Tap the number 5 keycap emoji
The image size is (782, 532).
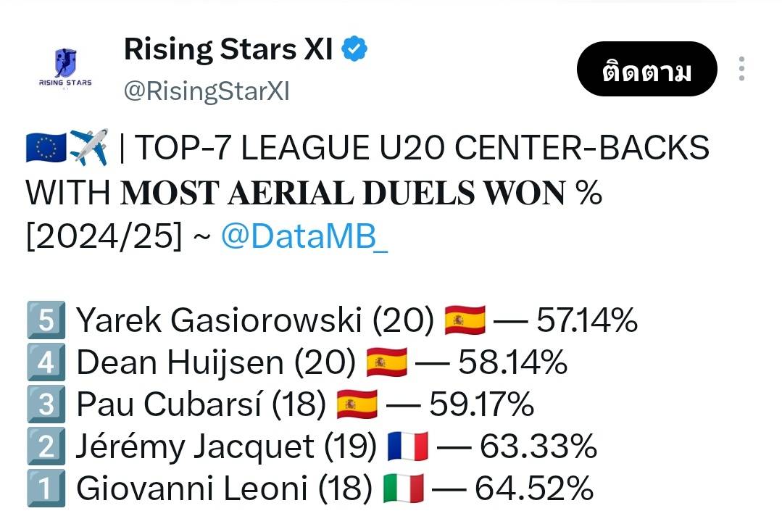46,320
